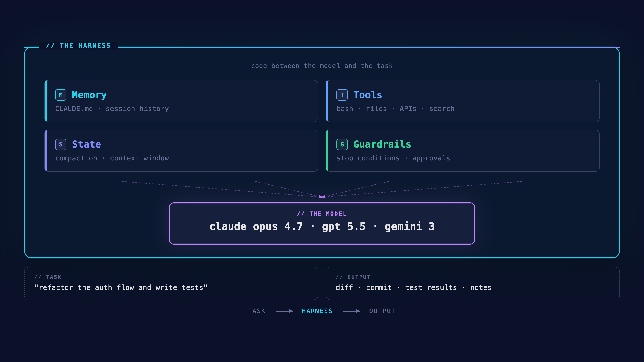
Task: Click "commit" in the output panel
Action: (x=379, y=288)
